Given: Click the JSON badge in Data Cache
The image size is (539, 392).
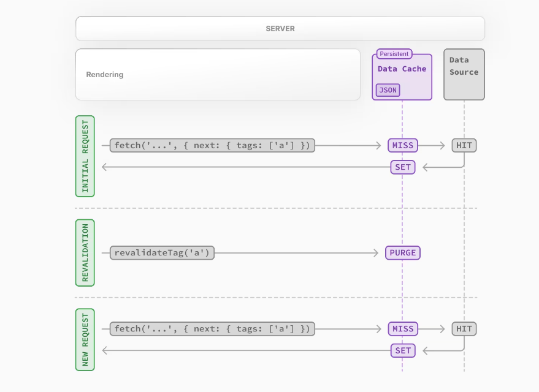Looking at the screenshot, I should (388, 90).
